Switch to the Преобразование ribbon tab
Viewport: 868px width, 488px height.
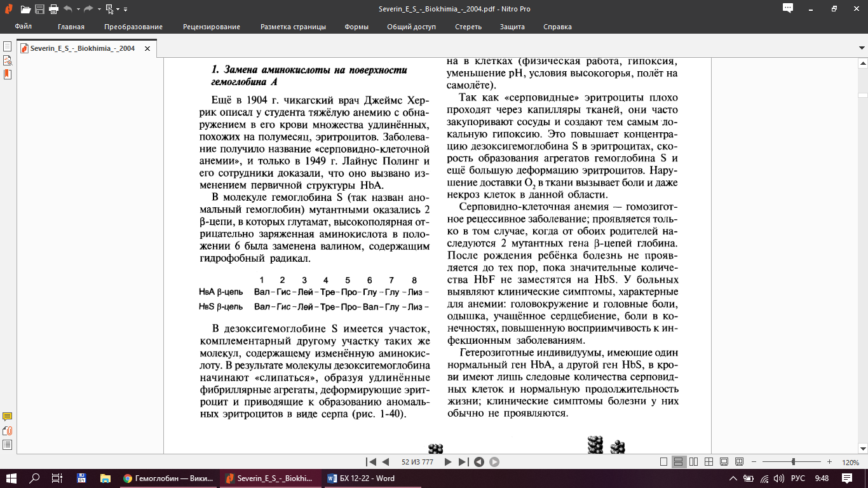click(133, 27)
